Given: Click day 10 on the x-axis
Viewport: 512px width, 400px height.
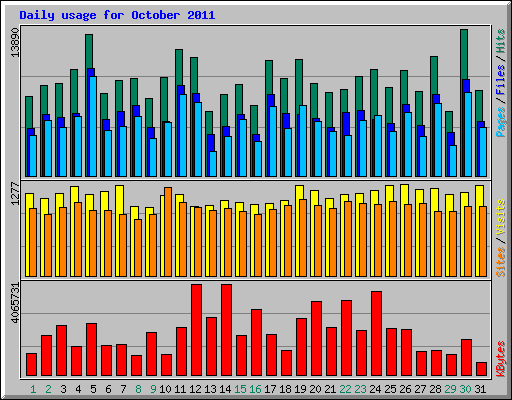Looking at the screenshot, I should (x=165, y=389).
